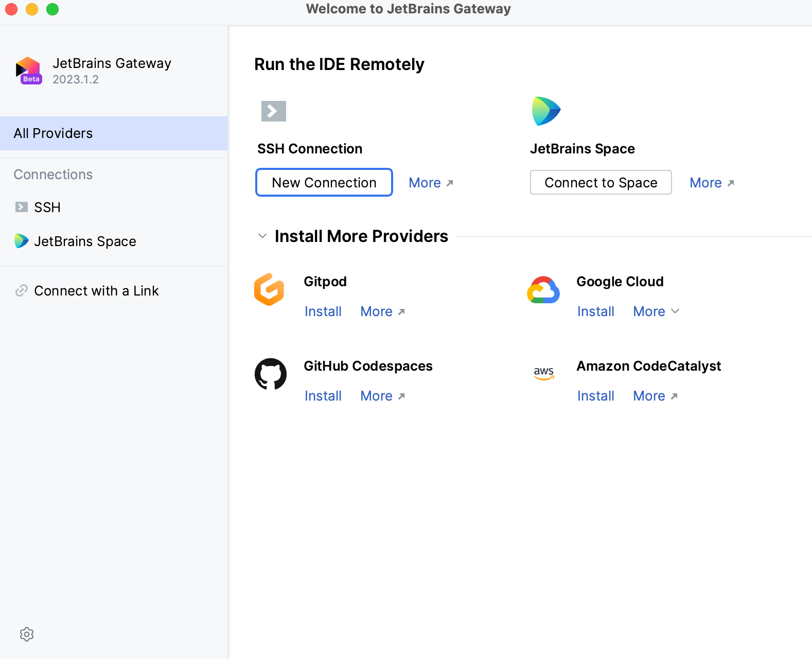Viewport: 812px width, 659px height.
Task: Click the version text 2023.1.2
Action: point(76,79)
